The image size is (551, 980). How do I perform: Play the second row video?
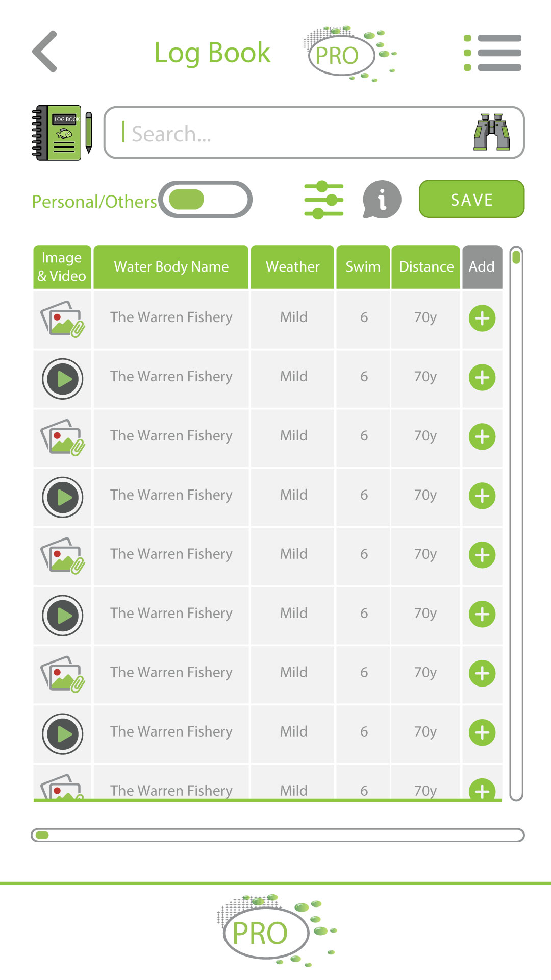pos(62,379)
